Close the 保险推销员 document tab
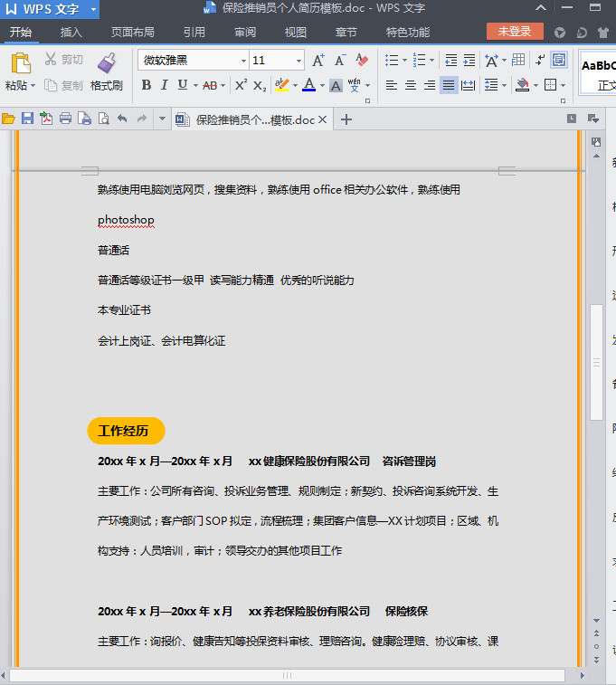 pyautogui.click(x=322, y=119)
